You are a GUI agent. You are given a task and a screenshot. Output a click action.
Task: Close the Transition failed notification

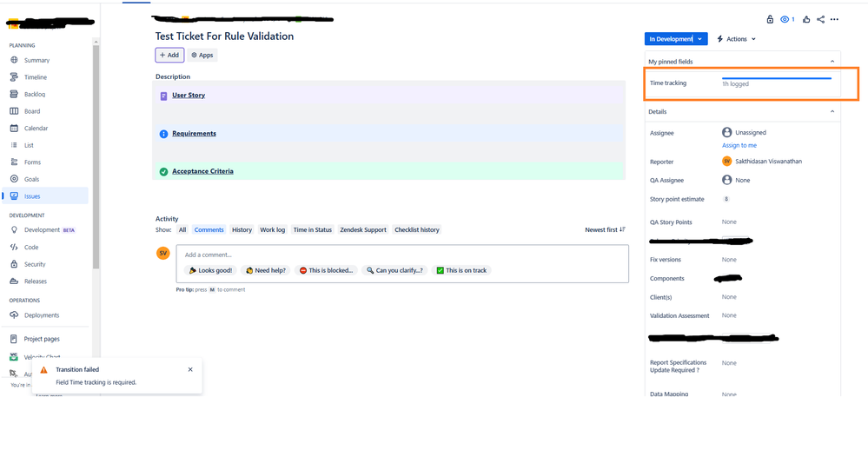190,370
